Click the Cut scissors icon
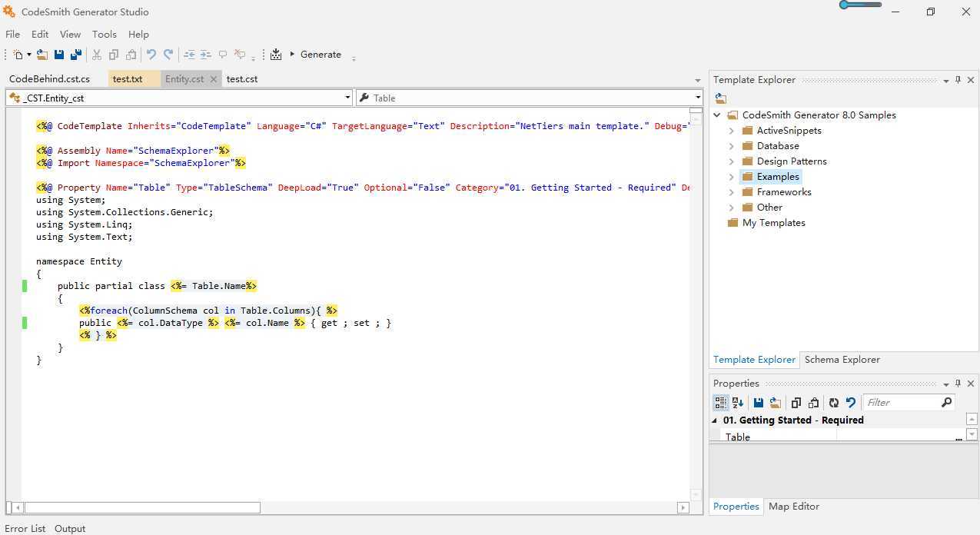Viewport: 980px width, 535px height. click(x=97, y=55)
